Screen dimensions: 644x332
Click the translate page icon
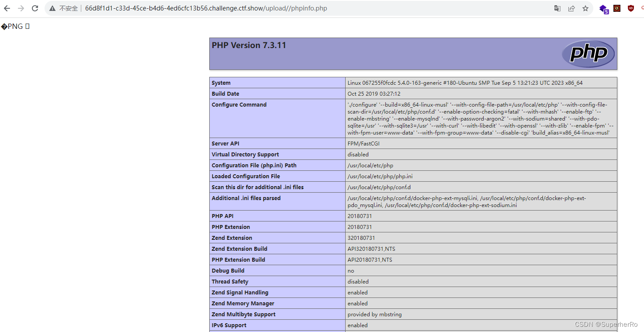pos(557,8)
